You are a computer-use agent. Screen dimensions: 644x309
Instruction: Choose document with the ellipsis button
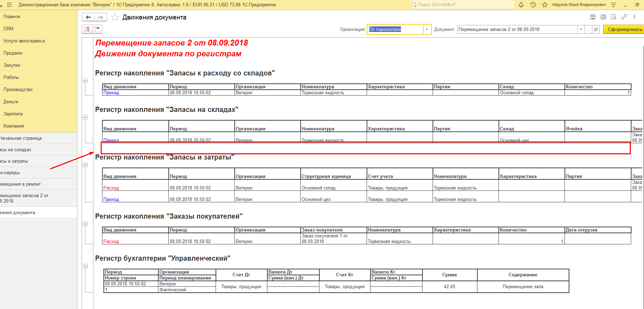point(588,30)
